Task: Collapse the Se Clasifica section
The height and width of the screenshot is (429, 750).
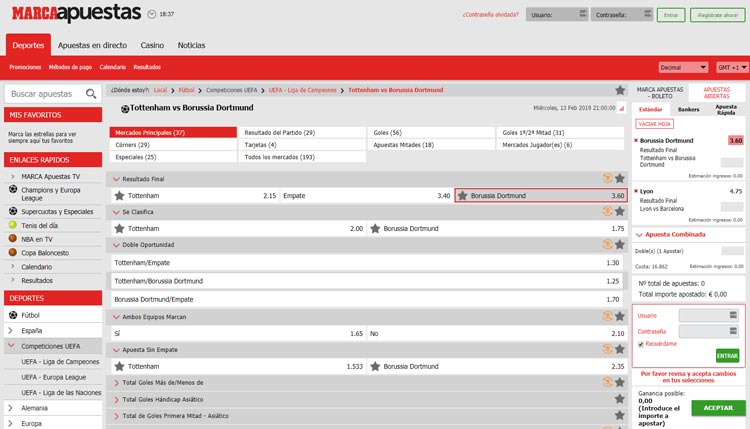Action: pos(116,212)
